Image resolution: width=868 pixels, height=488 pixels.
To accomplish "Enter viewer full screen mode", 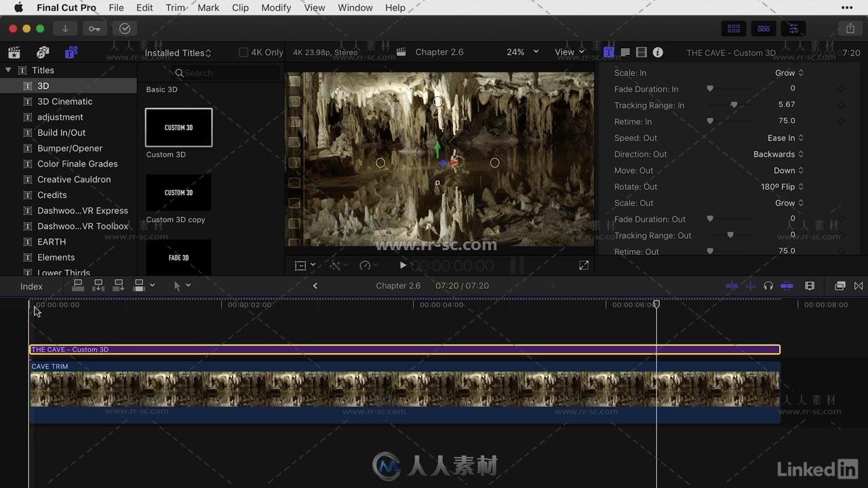I will 584,266.
